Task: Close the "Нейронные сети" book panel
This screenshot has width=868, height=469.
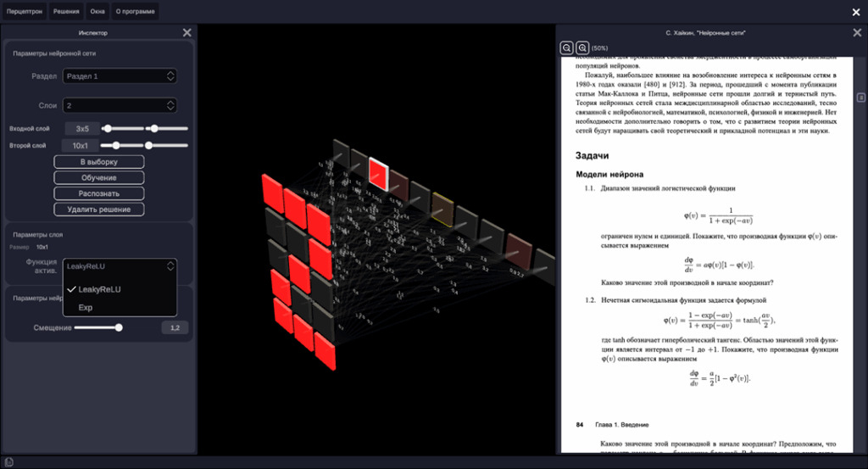Action: click(857, 32)
